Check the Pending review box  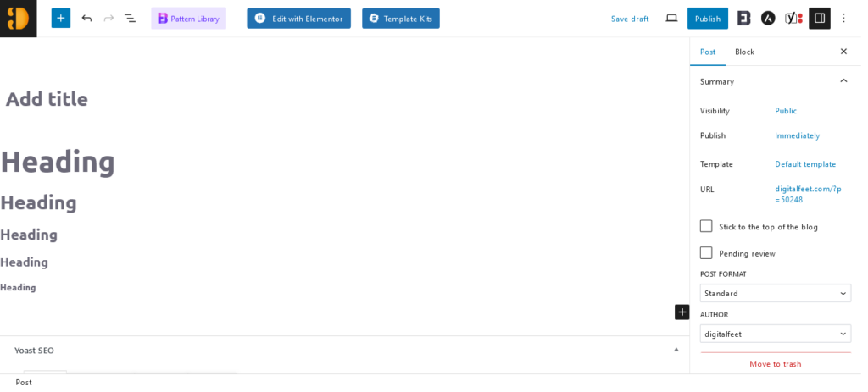point(706,253)
